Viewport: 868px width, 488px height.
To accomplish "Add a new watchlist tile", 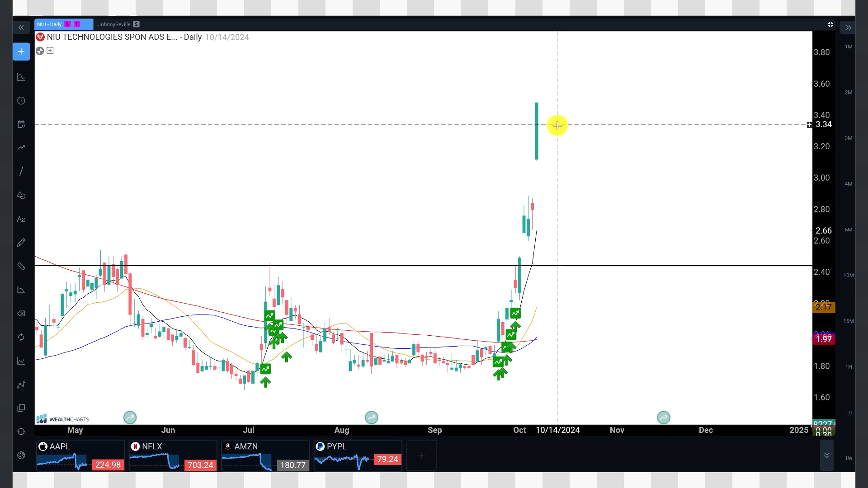I will (x=421, y=455).
